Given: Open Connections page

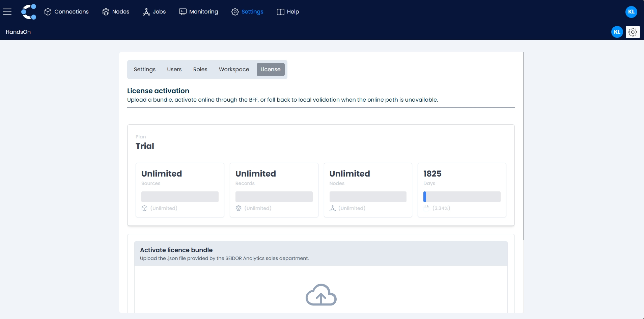Looking at the screenshot, I should pos(66,12).
